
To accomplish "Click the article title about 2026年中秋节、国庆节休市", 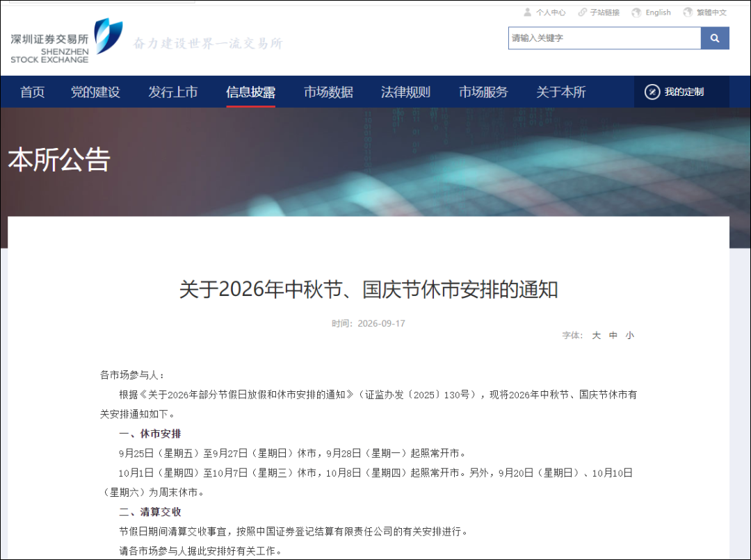I will (x=369, y=290).
